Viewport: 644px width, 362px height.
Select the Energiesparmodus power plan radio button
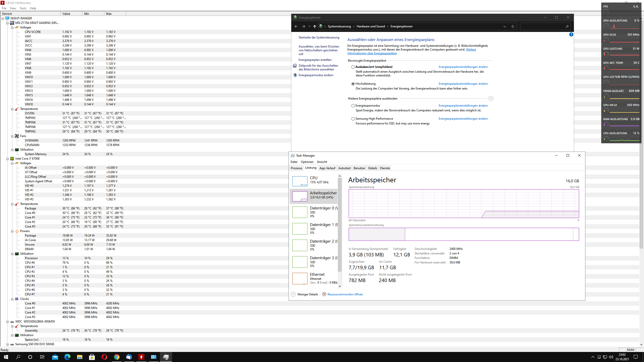[x=353, y=106]
